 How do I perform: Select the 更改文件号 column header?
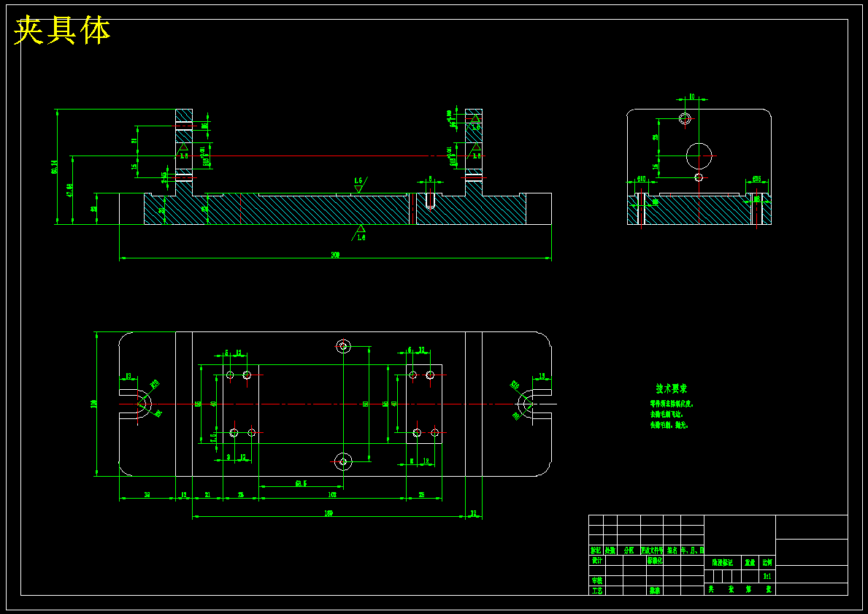(x=652, y=550)
